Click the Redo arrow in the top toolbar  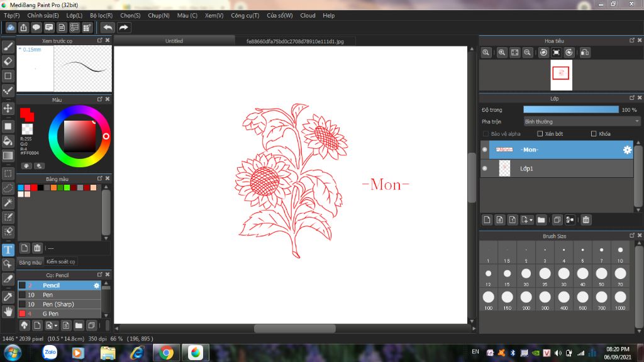pos(124,28)
